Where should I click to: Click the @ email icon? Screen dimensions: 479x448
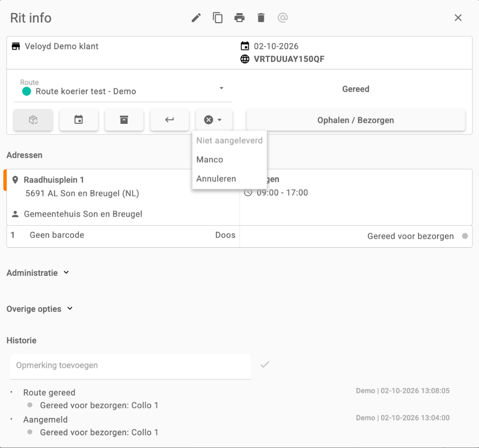coord(282,18)
